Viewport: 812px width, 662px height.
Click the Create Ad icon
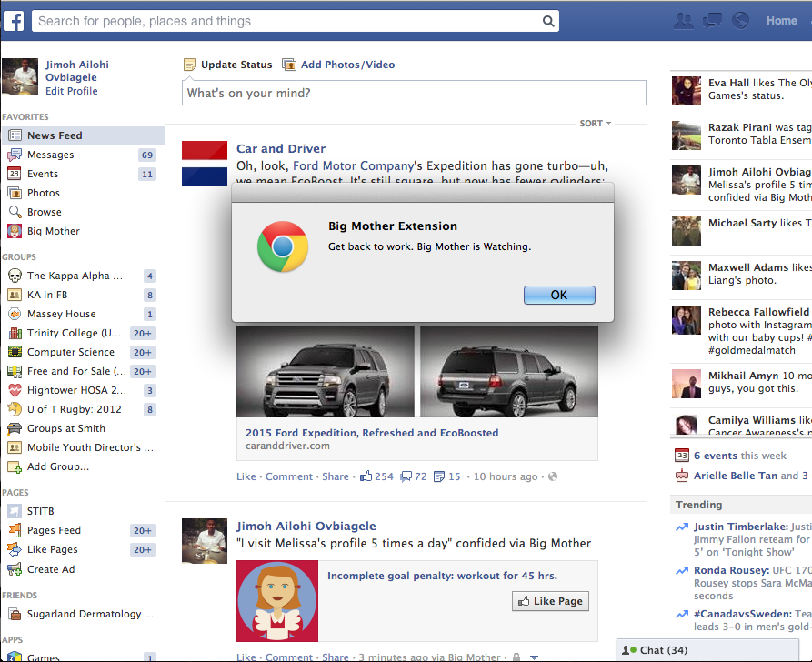click(15, 570)
